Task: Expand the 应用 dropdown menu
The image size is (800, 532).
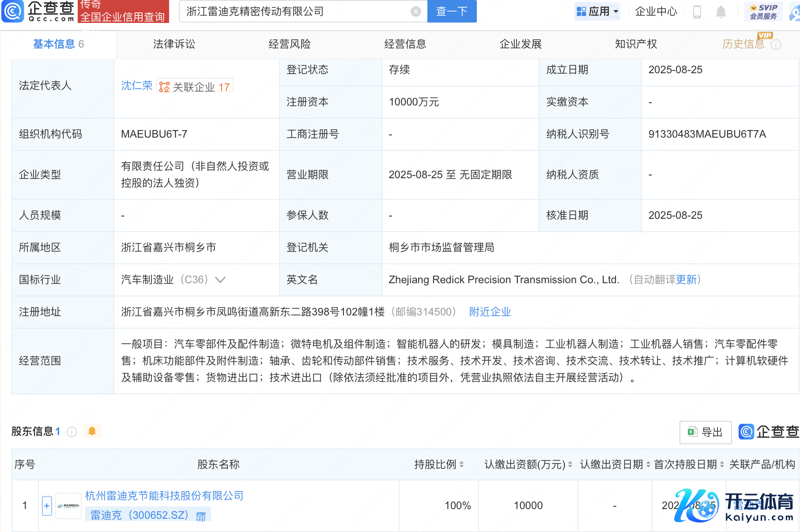Action: pyautogui.click(x=598, y=11)
